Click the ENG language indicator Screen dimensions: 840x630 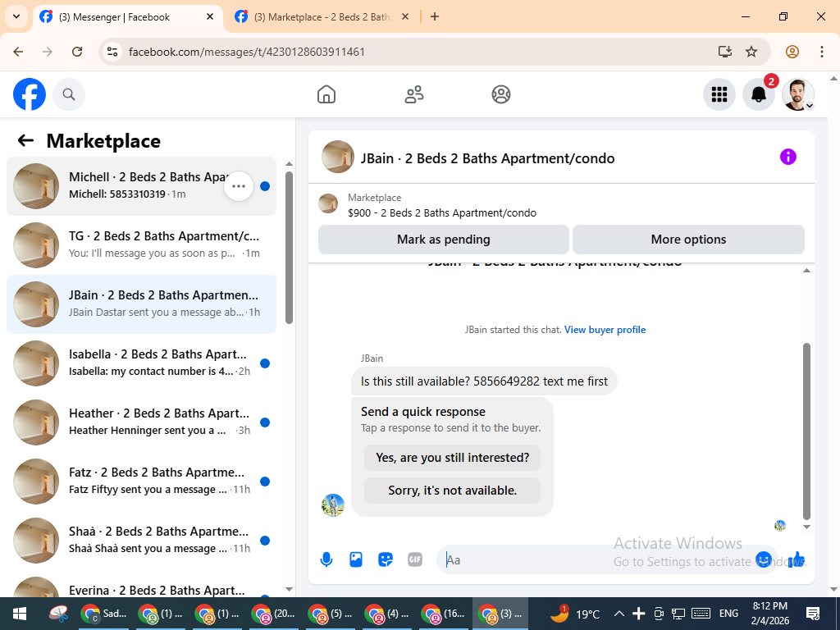(728, 614)
